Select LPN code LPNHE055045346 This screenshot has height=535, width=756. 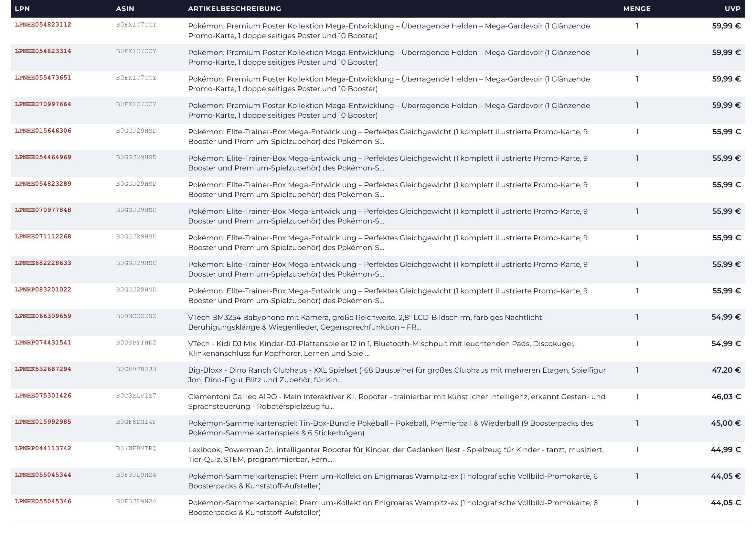(43, 502)
